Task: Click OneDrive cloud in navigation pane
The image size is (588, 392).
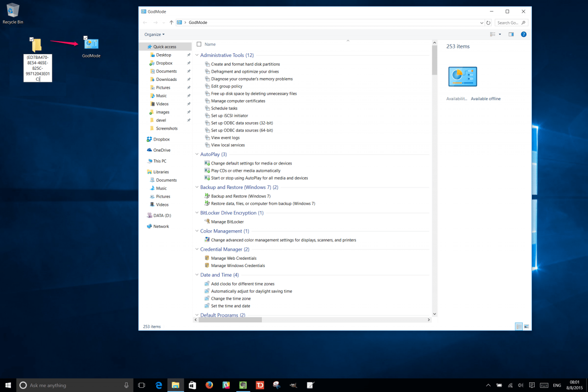Action: (x=150, y=150)
